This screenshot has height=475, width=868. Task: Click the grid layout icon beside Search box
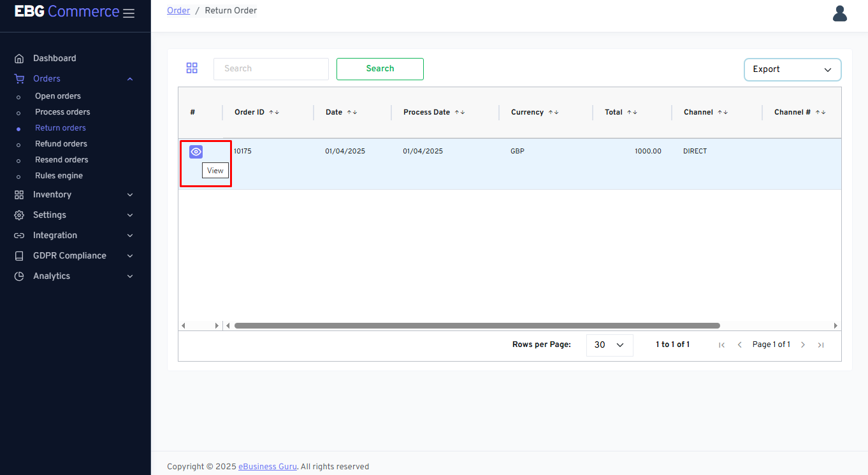(192, 68)
